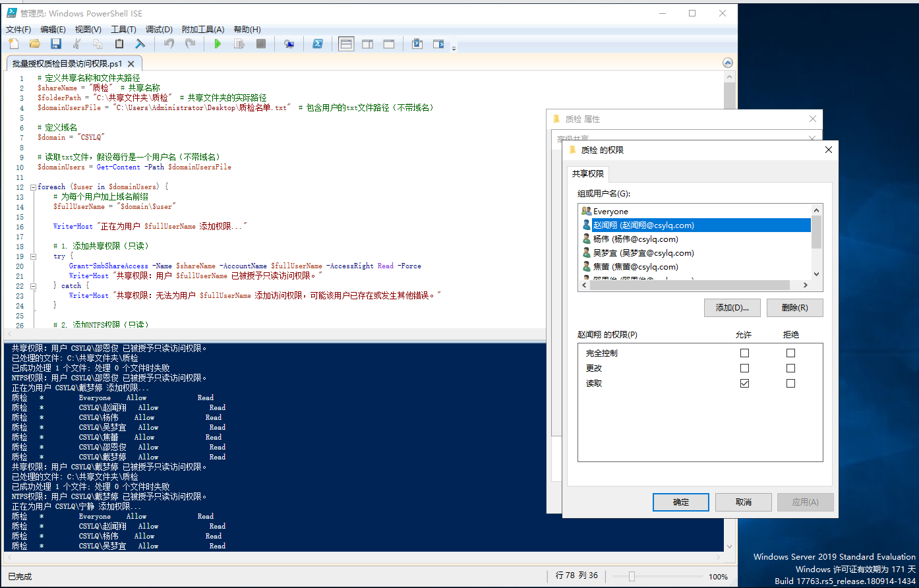Click the Copy toolbar icon
Screen dimensions: 919x588
point(98,44)
